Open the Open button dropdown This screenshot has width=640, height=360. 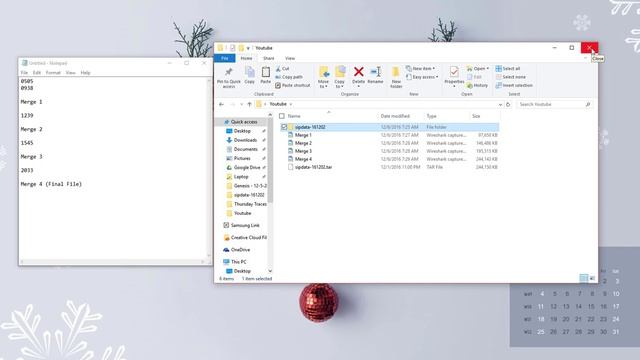coord(478,69)
